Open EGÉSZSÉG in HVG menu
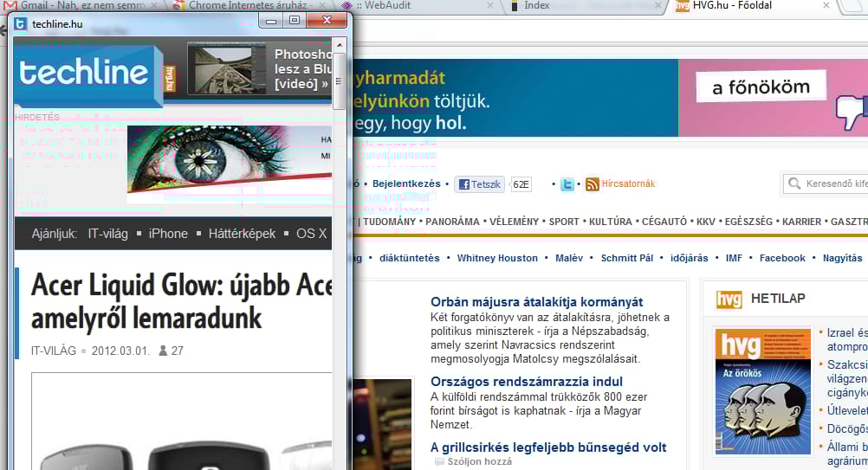The width and height of the screenshot is (868, 470). 748,222
